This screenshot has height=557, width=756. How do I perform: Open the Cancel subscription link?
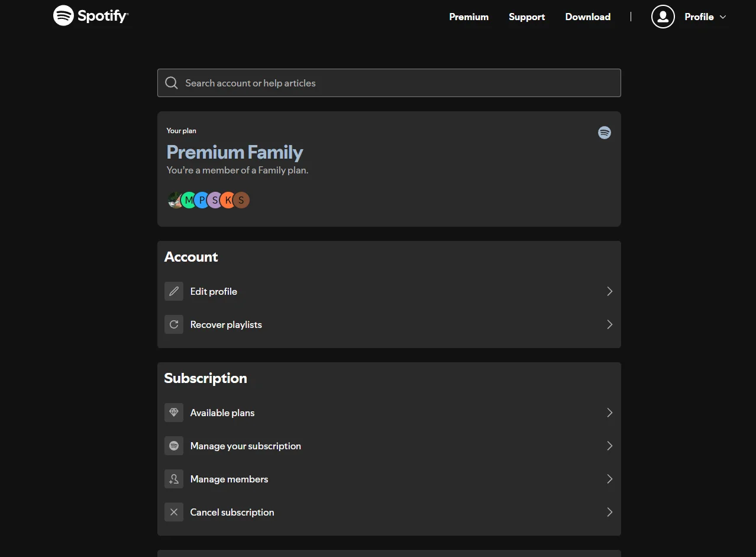pyautogui.click(x=232, y=512)
